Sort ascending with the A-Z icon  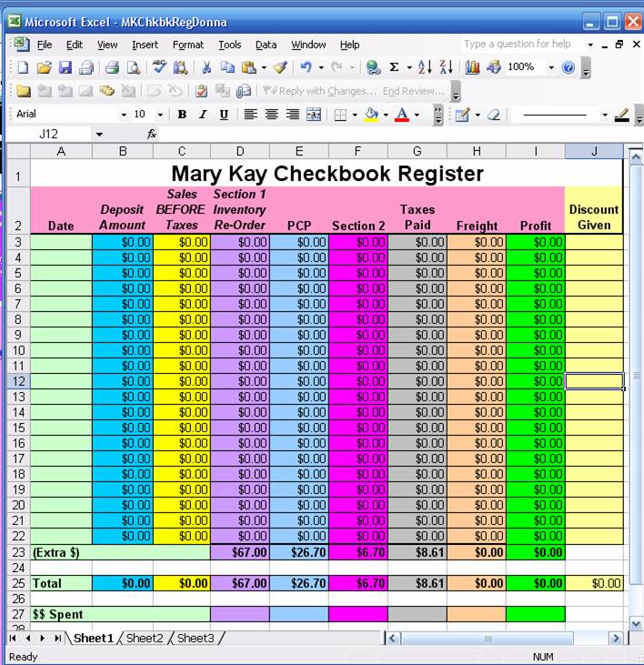425,67
